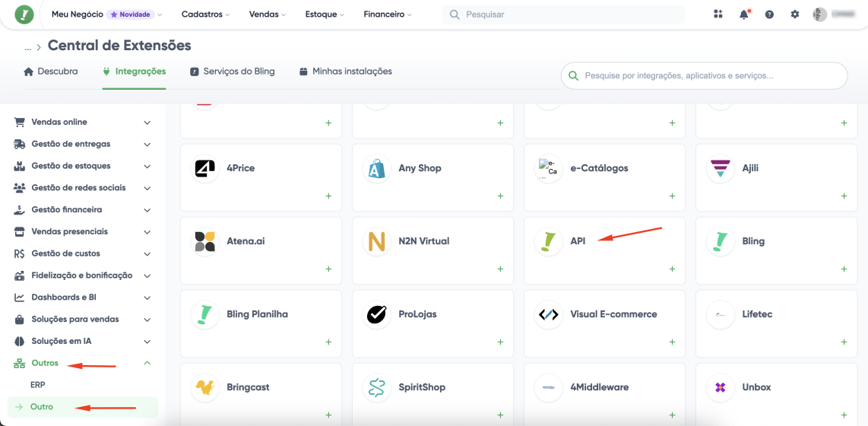Open the Any Shop card title

(x=420, y=168)
